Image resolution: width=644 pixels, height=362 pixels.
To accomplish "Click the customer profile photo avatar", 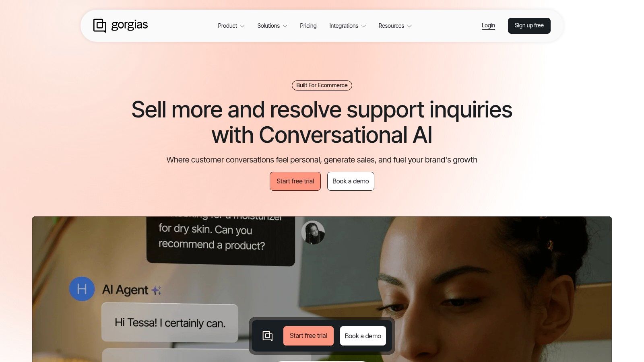I will click(x=313, y=232).
